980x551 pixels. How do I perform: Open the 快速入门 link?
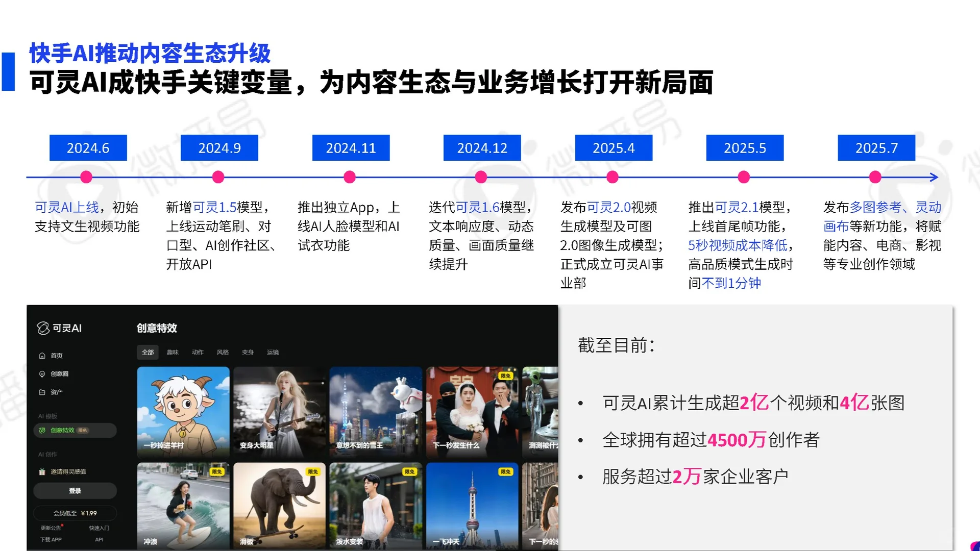point(99,528)
